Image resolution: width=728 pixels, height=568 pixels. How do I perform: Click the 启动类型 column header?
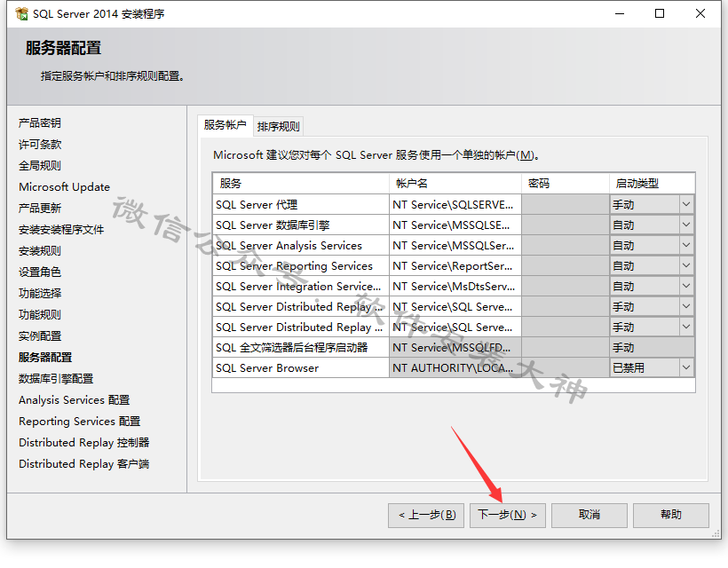pyautogui.click(x=652, y=184)
